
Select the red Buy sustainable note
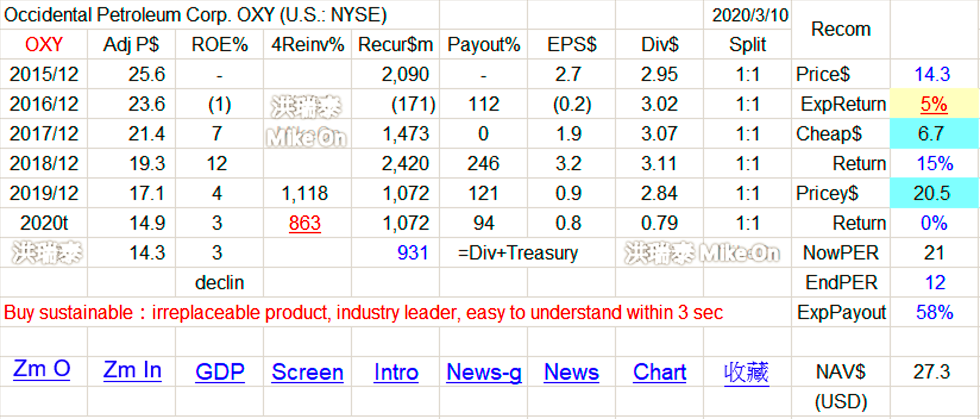point(363,312)
